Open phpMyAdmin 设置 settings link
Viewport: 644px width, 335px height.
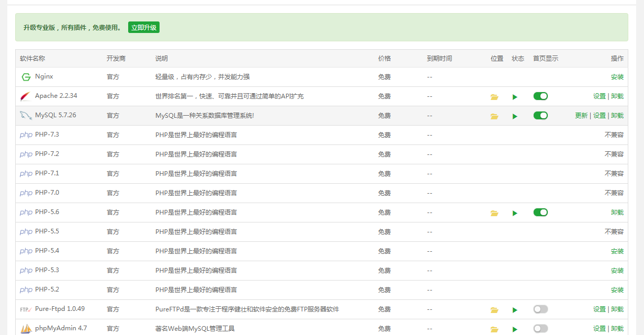coord(600,329)
